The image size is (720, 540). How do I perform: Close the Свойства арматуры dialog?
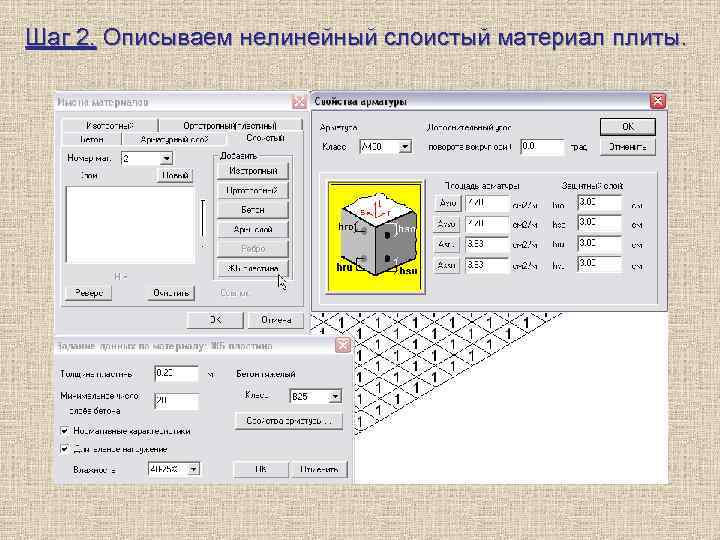point(658,101)
